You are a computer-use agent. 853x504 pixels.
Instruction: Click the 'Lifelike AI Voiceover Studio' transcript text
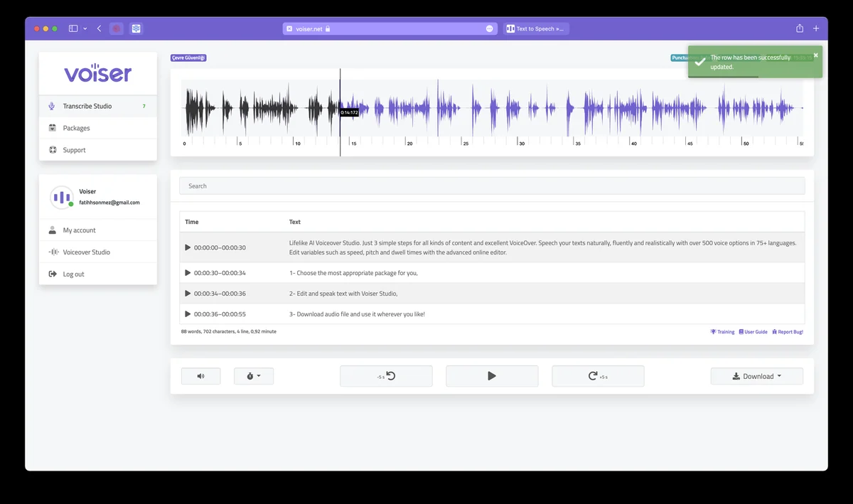tap(542, 247)
